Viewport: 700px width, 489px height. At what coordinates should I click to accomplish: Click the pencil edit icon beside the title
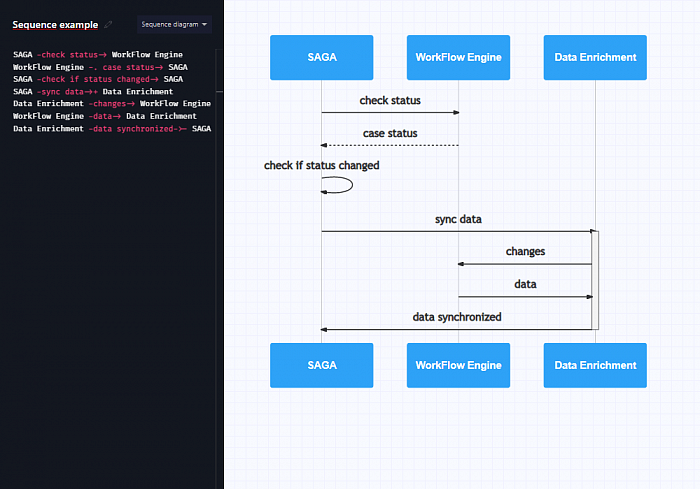click(x=108, y=25)
